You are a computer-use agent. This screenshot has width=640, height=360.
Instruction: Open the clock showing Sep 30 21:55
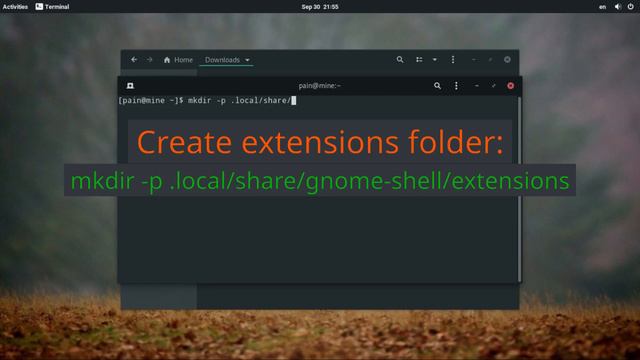click(320, 7)
